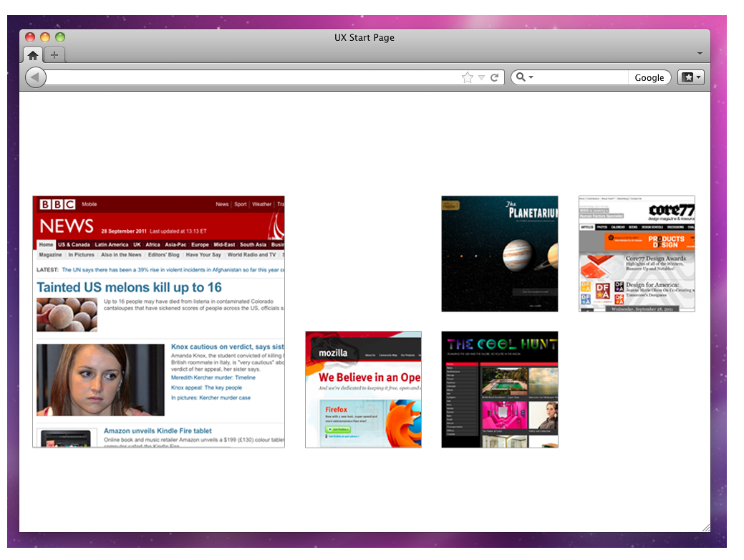This screenshot has width=744, height=560.
Task: Click the window resize grip in the corner
Action: pos(705,527)
